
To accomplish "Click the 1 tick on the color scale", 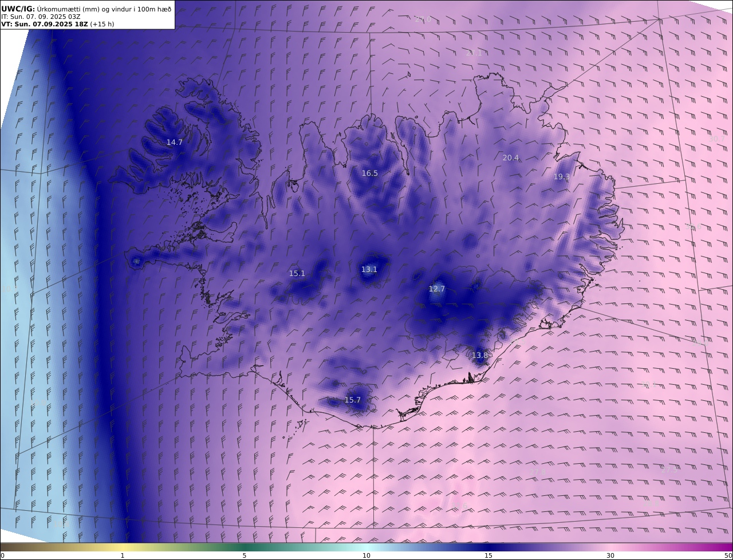I will (122, 555).
